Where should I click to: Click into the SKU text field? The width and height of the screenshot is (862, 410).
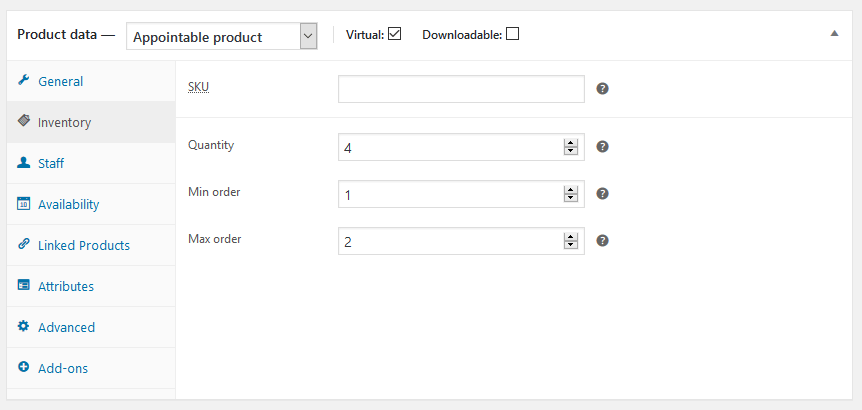461,89
